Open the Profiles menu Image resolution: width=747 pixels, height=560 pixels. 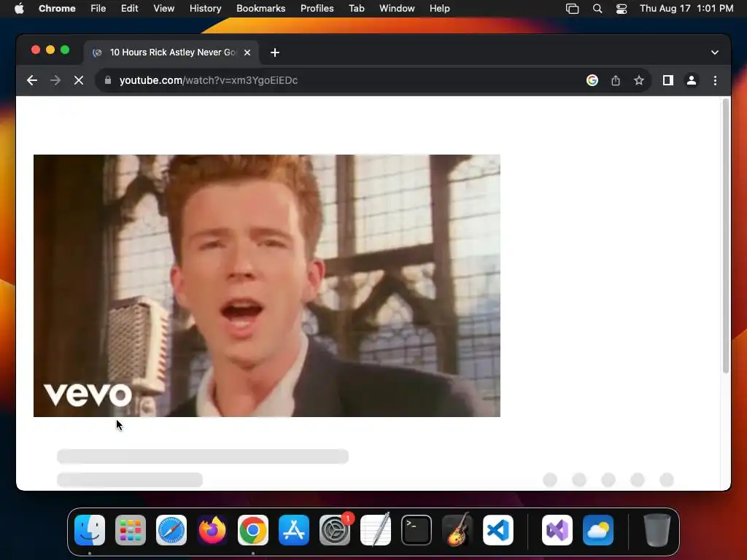pyautogui.click(x=317, y=9)
